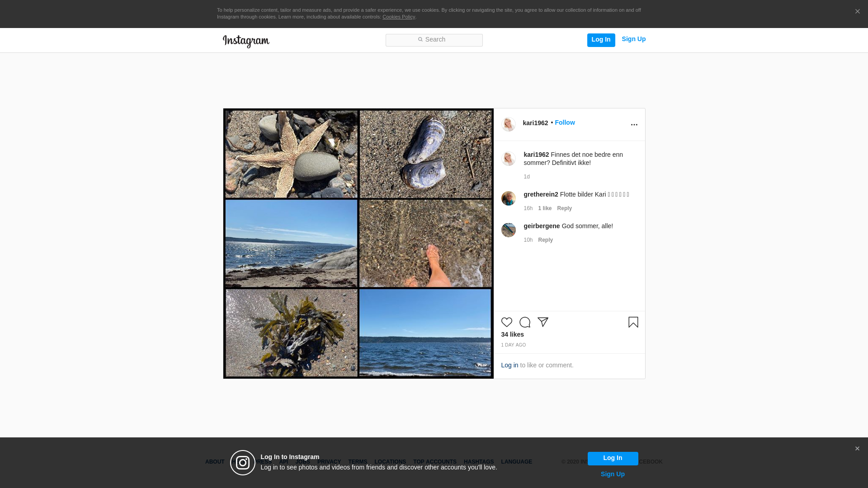Screen dimensions: 868x488
Task: Click the starfish photo
Action: point(291,155)
